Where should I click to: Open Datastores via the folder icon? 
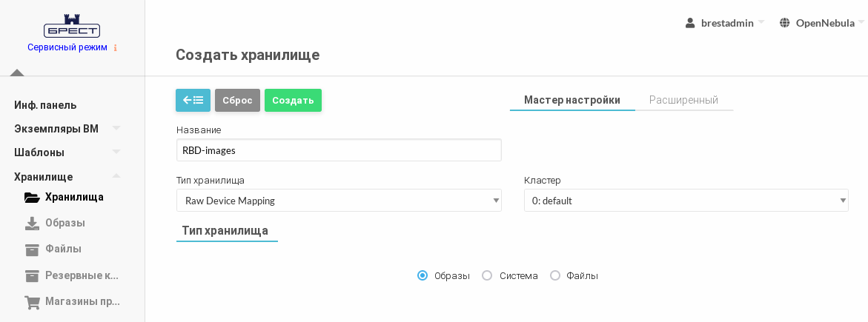point(32,198)
